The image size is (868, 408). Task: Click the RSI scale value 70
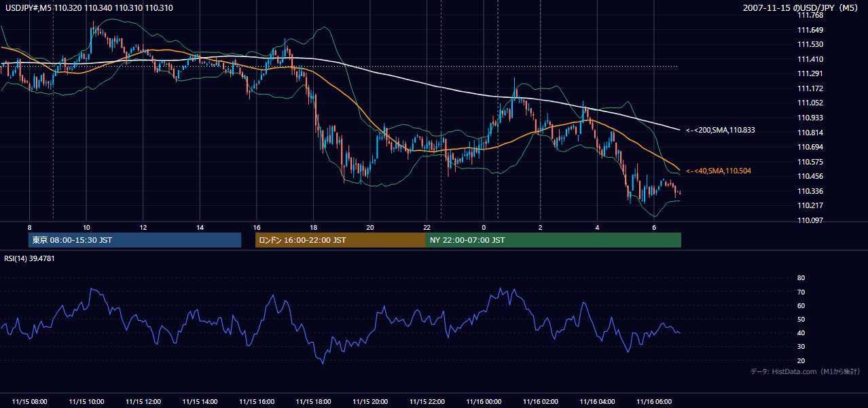(x=801, y=292)
